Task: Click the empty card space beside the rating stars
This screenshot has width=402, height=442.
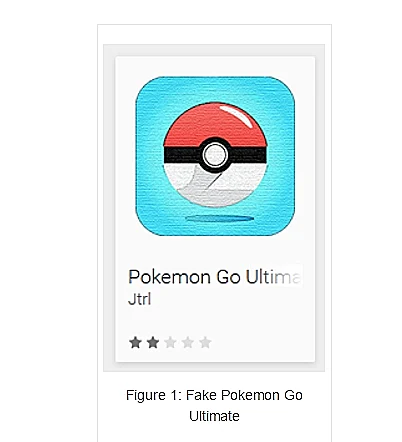Action: (263, 342)
